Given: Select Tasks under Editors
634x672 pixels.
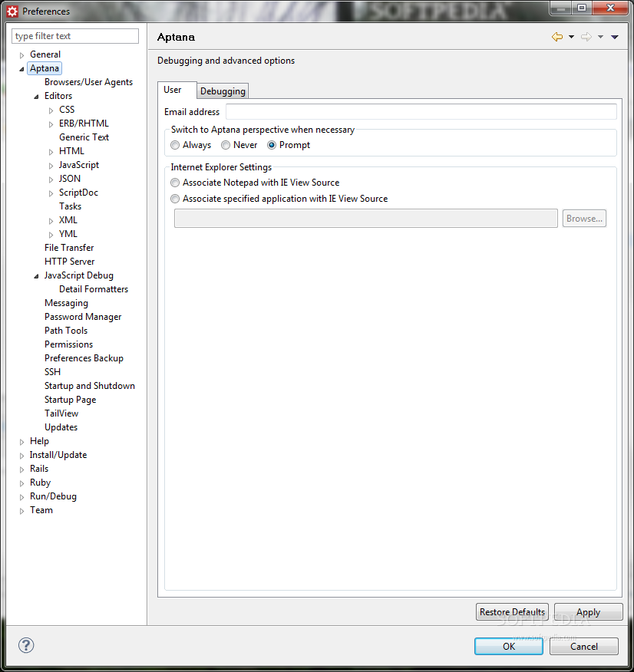Looking at the screenshot, I should point(70,206).
